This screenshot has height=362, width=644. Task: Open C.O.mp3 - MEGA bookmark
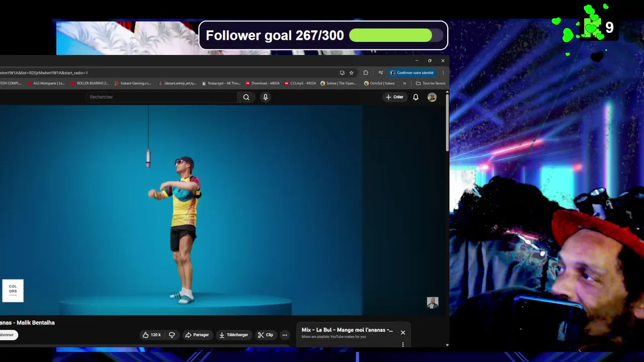pyautogui.click(x=300, y=83)
